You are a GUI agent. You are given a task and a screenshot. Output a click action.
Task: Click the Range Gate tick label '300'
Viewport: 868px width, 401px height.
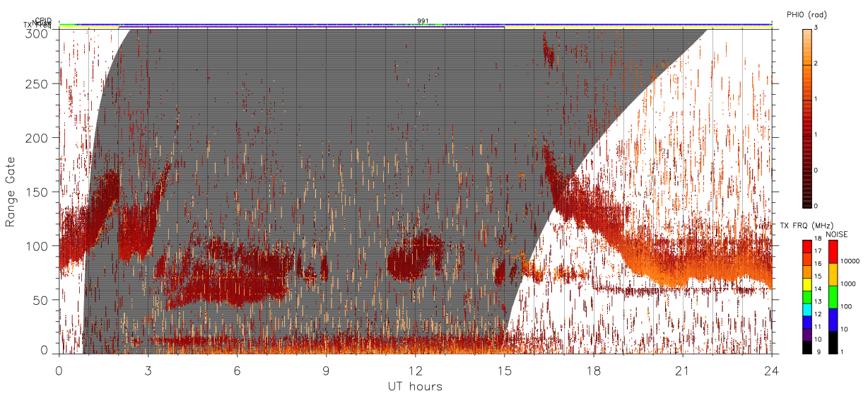pyautogui.click(x=38, y=33)
